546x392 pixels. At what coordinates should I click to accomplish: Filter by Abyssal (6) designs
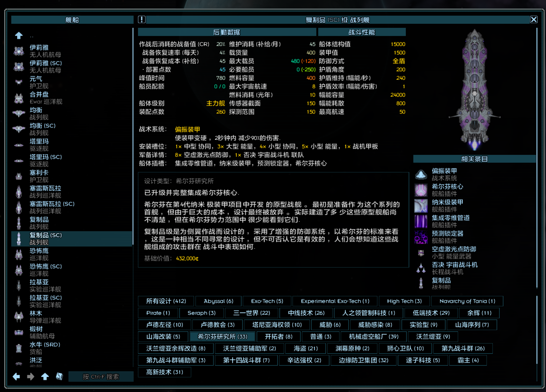tap(218, 301)
